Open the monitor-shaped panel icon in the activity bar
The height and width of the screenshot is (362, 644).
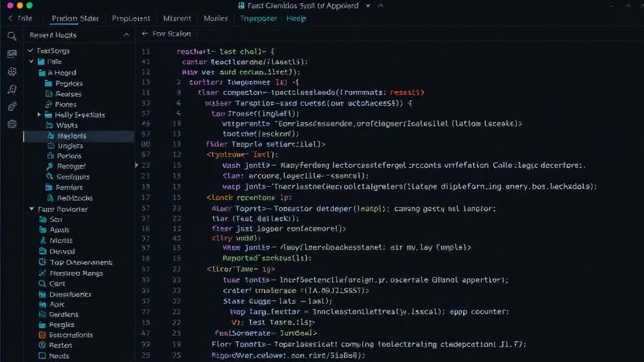(x=11, y=54)
